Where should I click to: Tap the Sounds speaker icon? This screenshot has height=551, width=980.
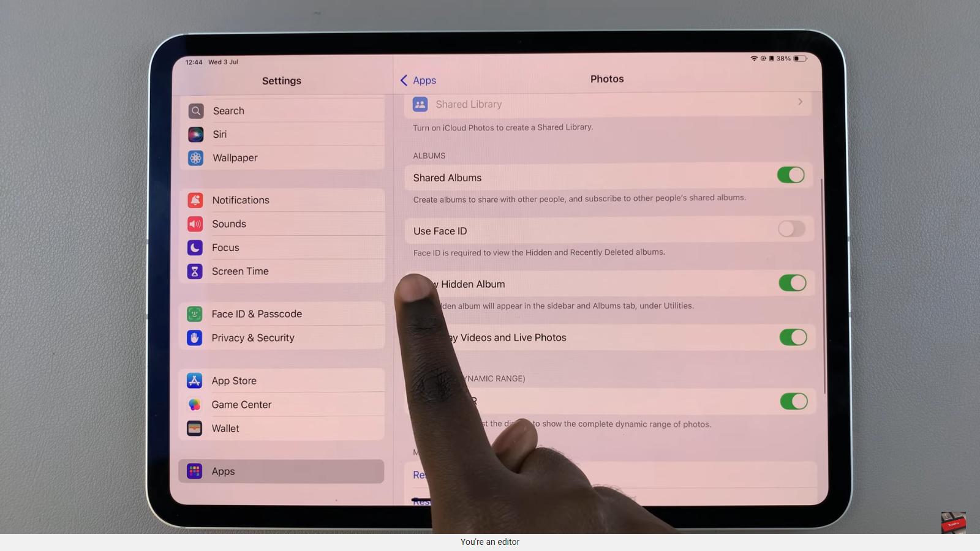(195, 224)
